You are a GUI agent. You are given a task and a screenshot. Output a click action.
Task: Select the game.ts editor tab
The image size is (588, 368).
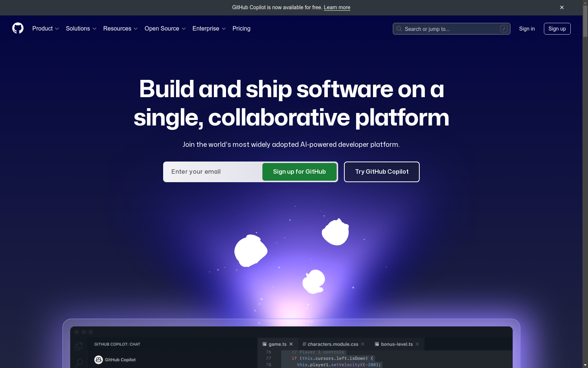coord(277,344)
